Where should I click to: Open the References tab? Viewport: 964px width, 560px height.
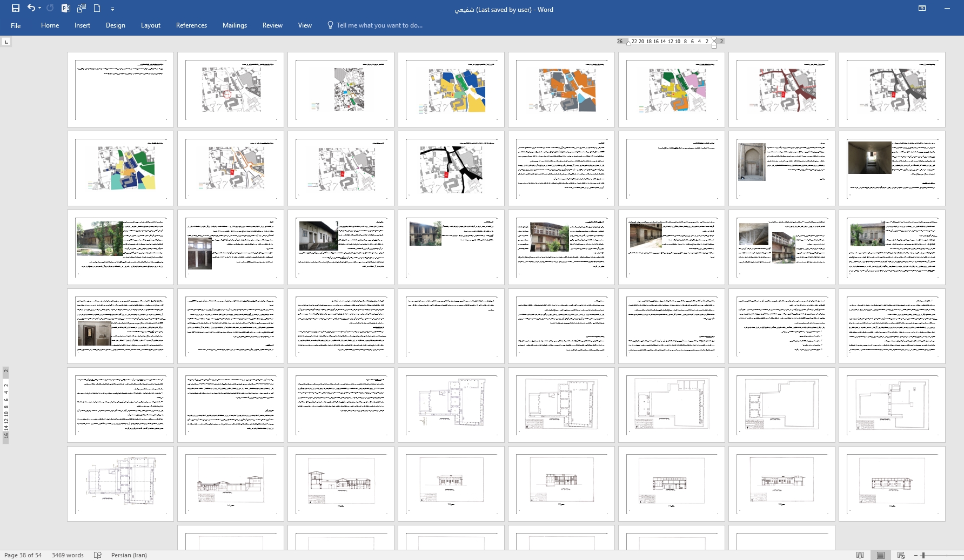coord(191,25)
